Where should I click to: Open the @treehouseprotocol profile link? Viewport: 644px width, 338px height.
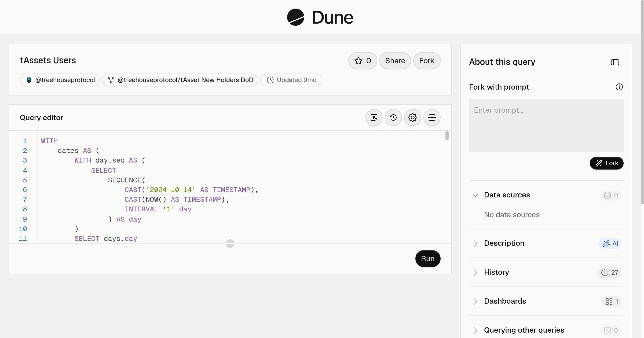point(60,80)
